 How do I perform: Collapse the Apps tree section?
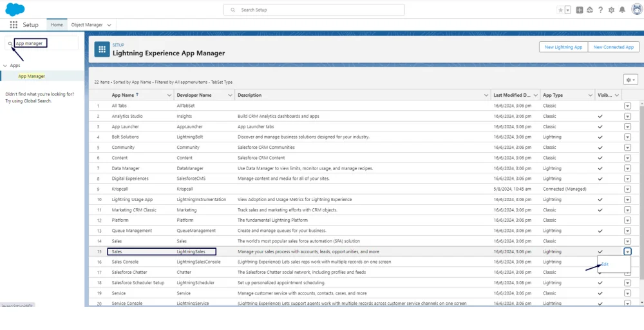click(x=5, y=65)
